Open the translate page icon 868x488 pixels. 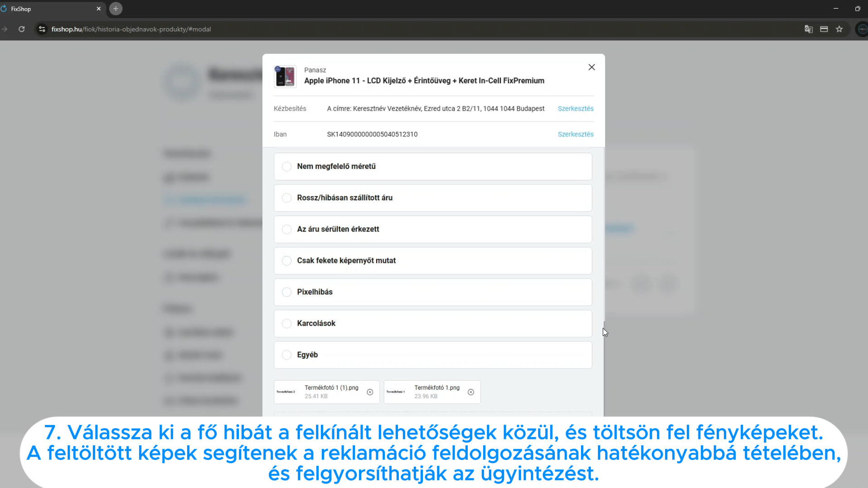[809, 29]
